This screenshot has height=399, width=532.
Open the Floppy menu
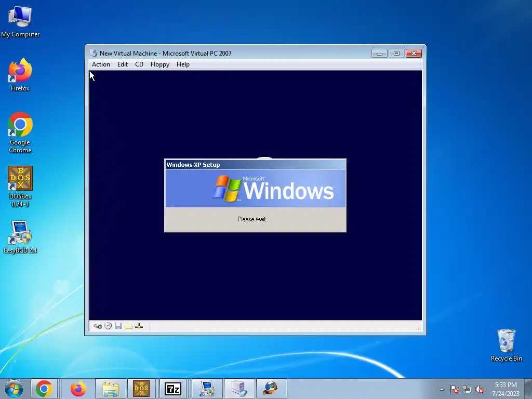160,64
